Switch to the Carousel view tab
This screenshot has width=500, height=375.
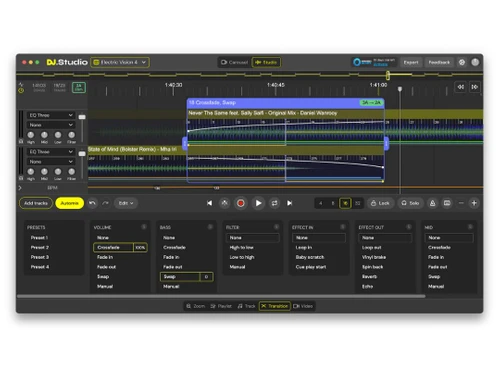235,62
